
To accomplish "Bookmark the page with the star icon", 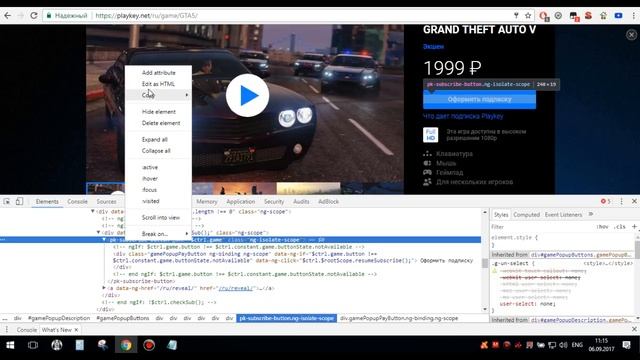I will point(528,16).
